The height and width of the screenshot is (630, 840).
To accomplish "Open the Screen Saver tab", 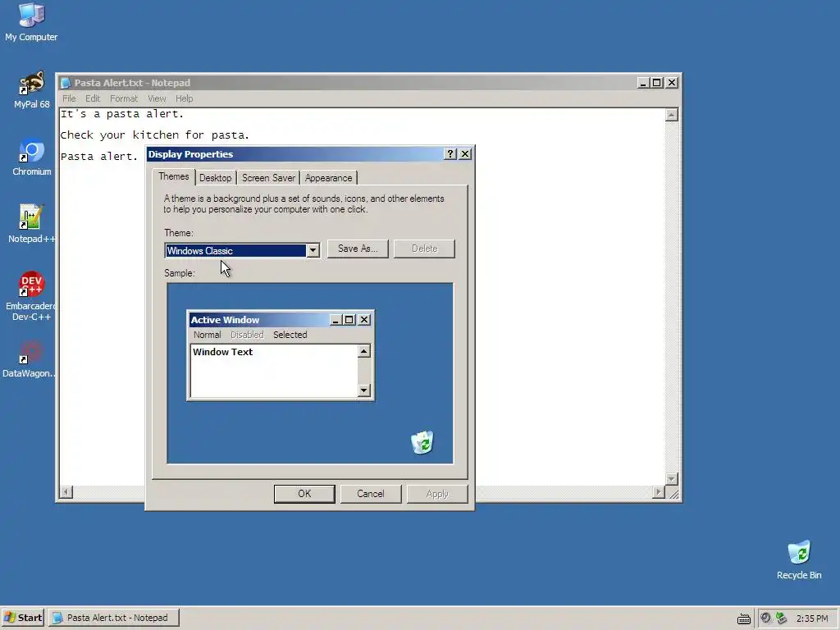I will point(268,178).
